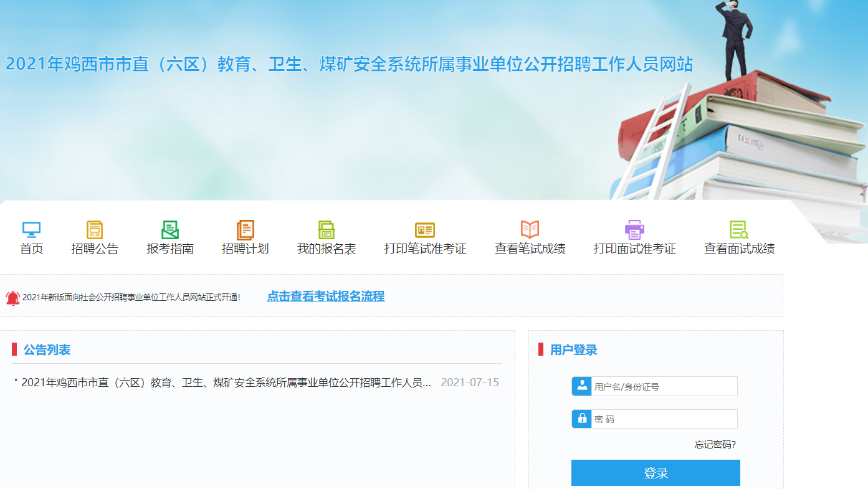
Task: Click the 用户登录 section heading
Action: point(573,350)
